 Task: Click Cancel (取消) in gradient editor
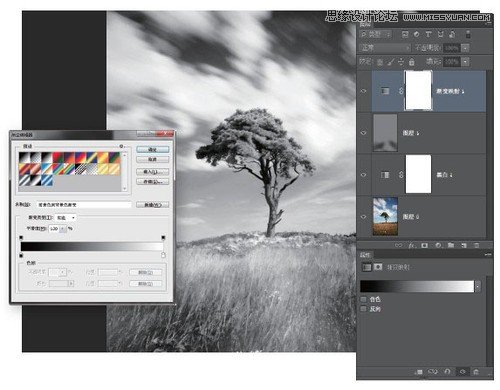coord(153,159)
